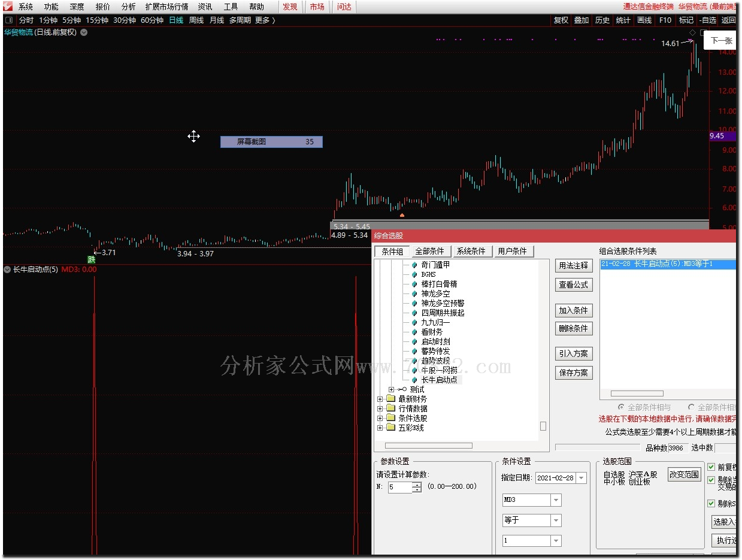Open the 系统 menu
Image resolution: width=742 pixels, height=560 pixels.
(25, 7)
